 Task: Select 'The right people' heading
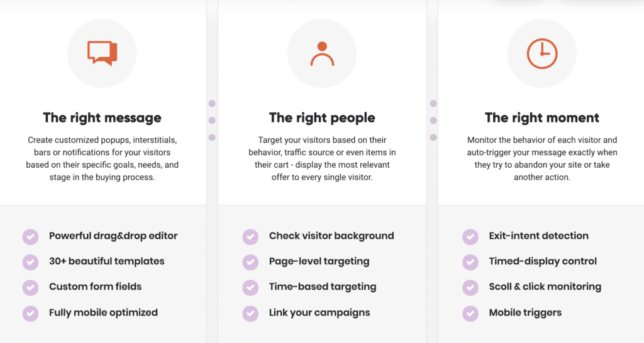pos(322,117)
